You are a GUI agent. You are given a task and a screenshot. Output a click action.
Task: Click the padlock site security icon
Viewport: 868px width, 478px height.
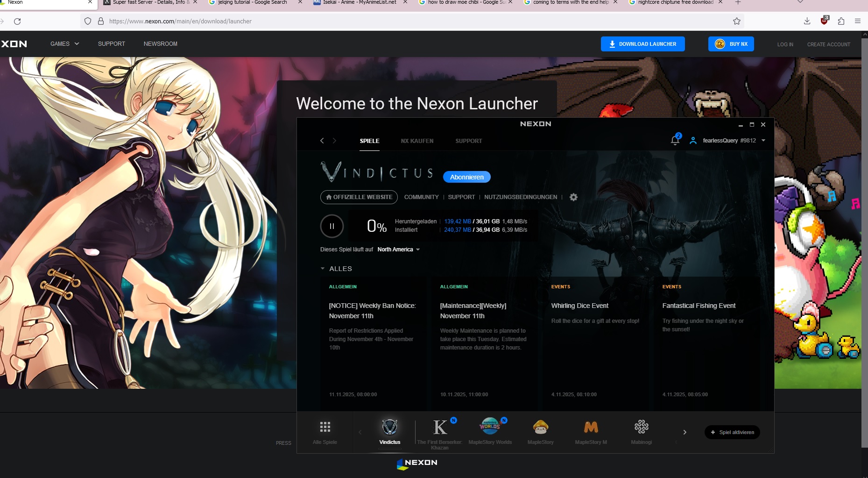[100, 21]
